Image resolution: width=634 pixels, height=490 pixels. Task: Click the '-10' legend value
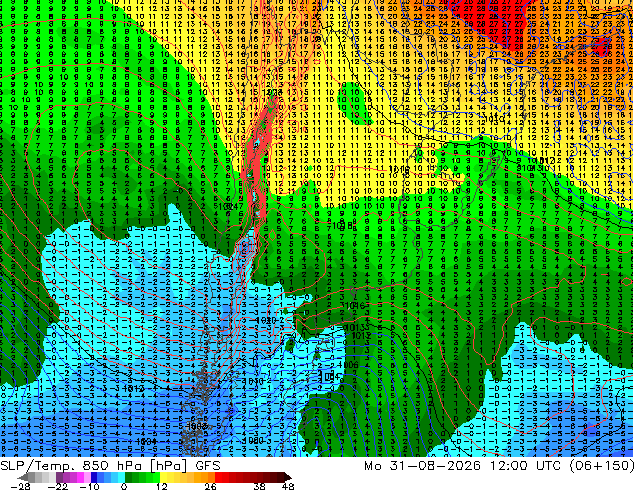click(89, 486)
